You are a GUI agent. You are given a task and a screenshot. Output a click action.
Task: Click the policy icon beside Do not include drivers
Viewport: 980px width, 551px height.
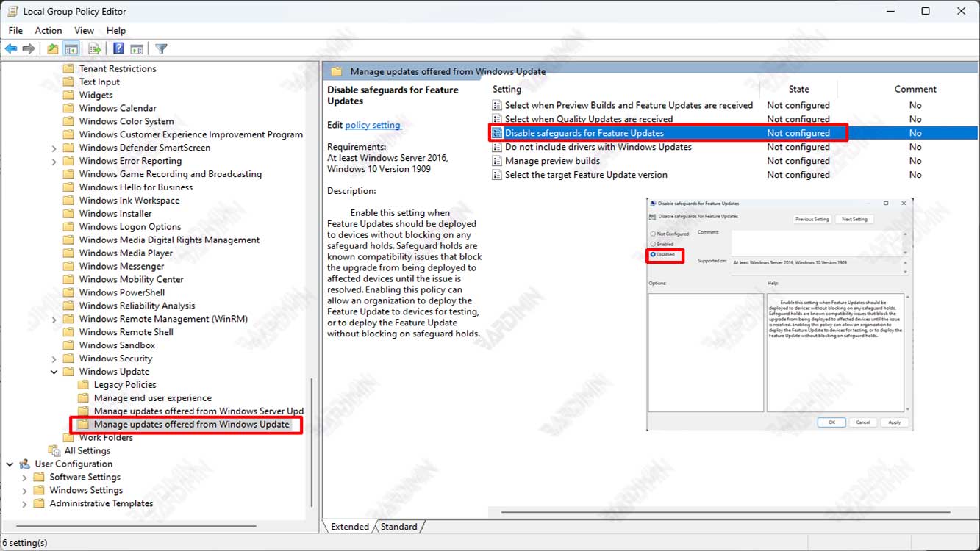[497, 147]
